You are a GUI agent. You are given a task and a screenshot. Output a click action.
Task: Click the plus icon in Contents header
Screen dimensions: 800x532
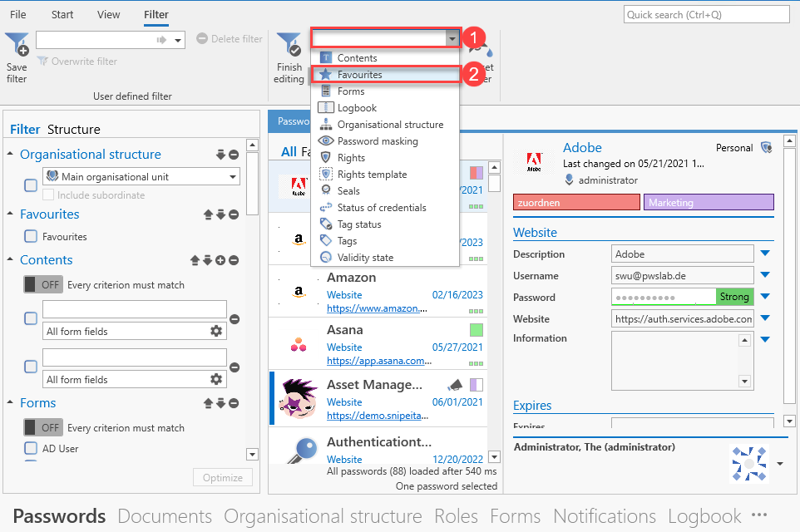coord(220,261)
